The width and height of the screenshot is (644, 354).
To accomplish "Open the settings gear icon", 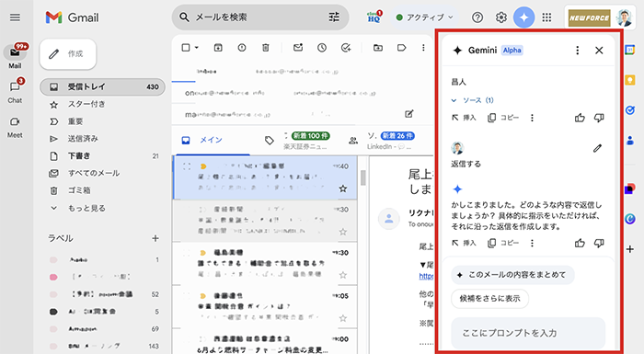I will pos(500,17).
